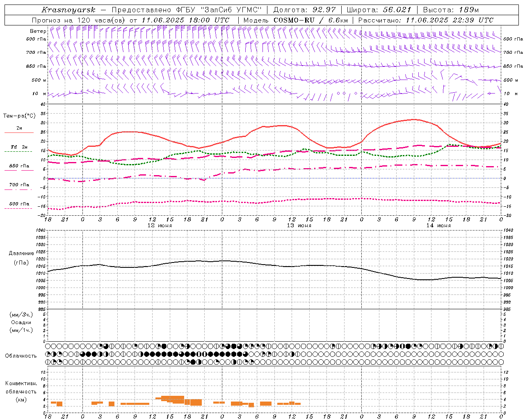Select the '14 июня' date label
This screenshot has height=420, width=525.
click(438, 226)
